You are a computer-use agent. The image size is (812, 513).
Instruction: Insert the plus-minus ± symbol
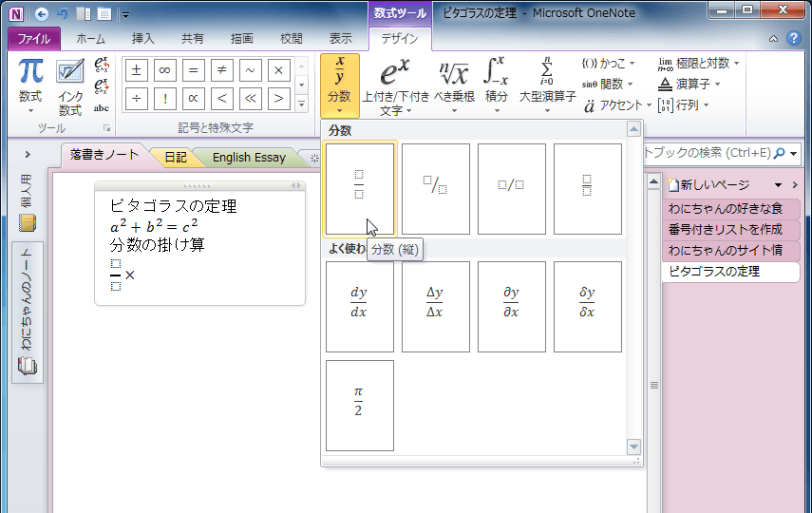tap(136, 70)
